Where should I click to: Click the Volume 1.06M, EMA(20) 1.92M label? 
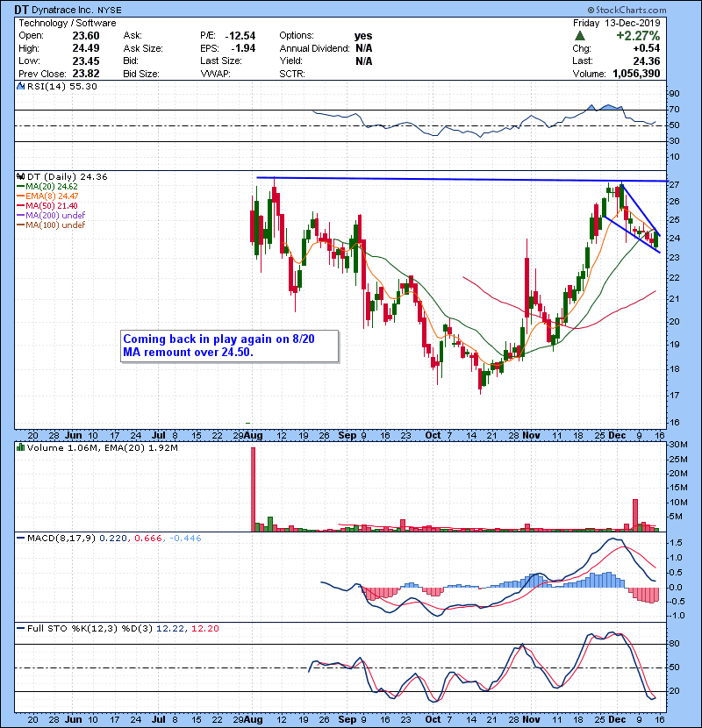pyautogui.click(x=102, y=448)
